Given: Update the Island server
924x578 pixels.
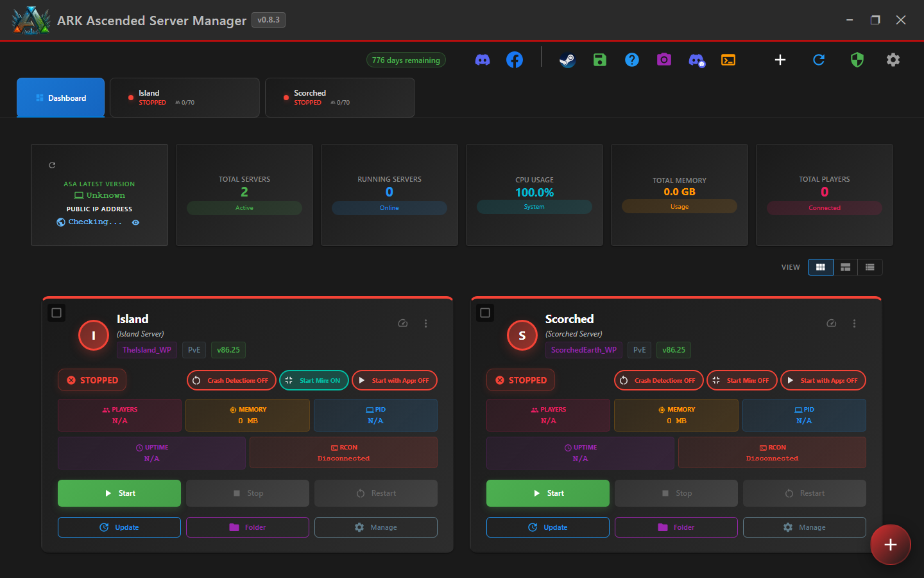Looking at the screenshot, I should point(119,527).
